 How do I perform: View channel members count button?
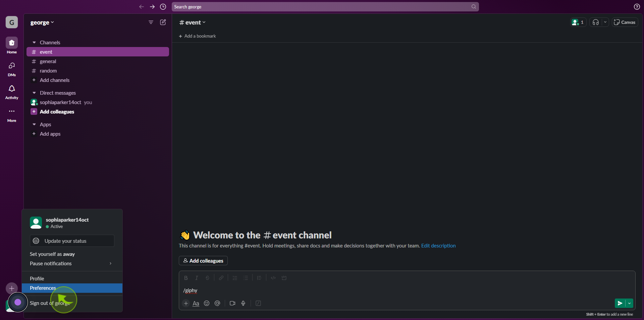[578, 22]
